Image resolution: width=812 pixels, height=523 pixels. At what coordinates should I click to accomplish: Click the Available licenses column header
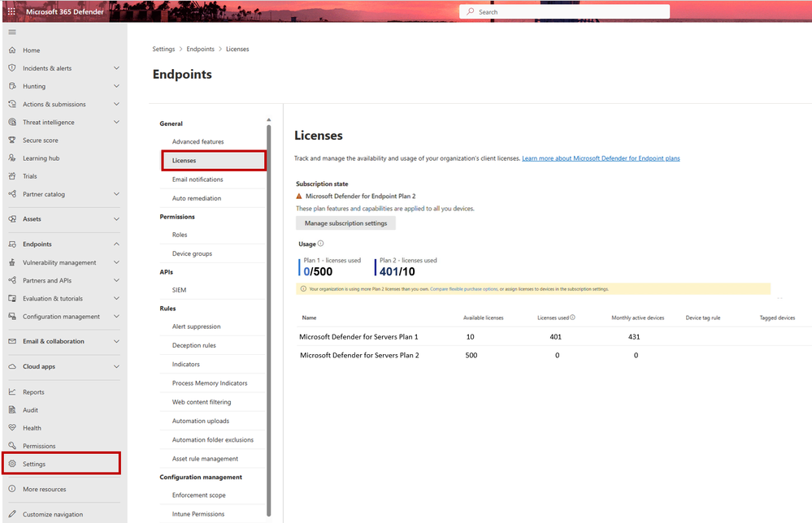point(483,318)
